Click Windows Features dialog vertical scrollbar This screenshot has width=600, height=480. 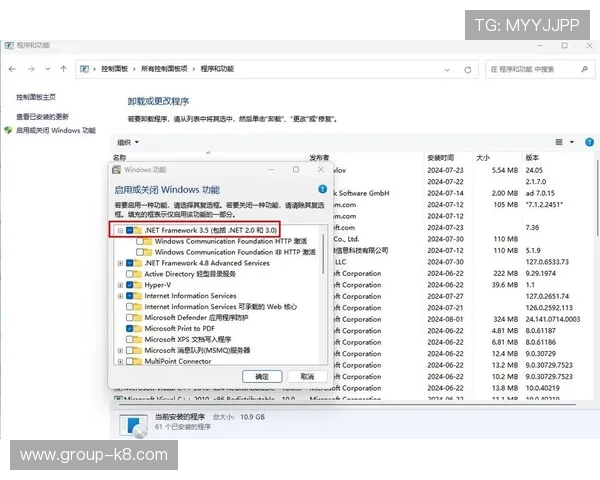coord(323,255)
